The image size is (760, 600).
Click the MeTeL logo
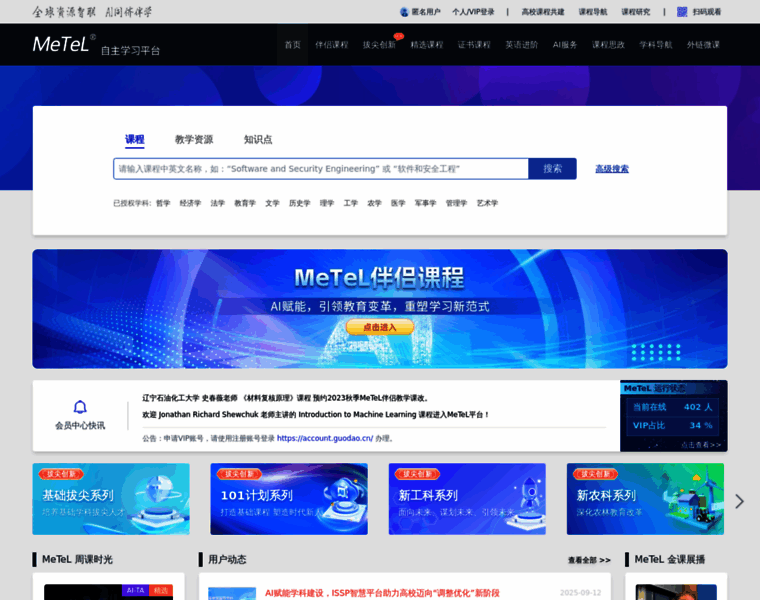[64, 44]
